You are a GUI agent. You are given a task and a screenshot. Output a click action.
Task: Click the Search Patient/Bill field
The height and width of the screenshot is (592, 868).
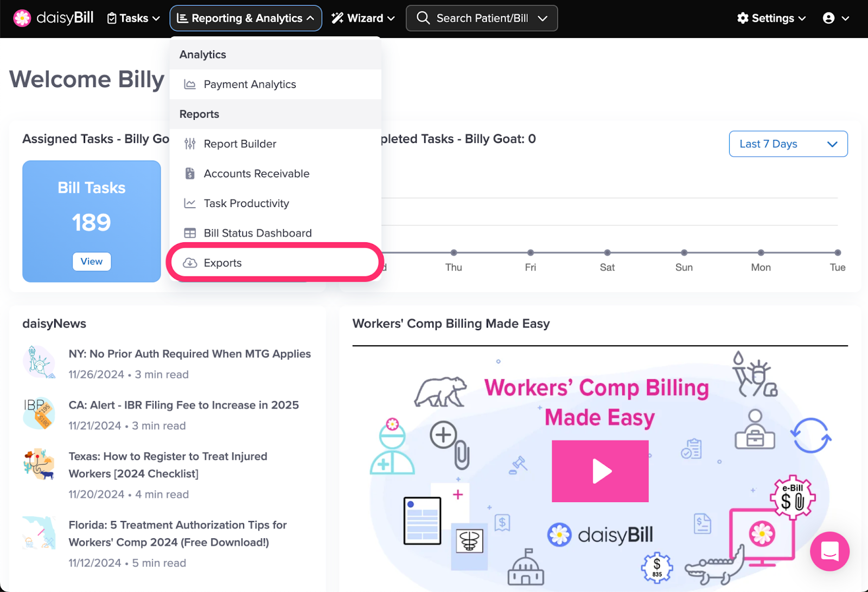click(481, 18)
